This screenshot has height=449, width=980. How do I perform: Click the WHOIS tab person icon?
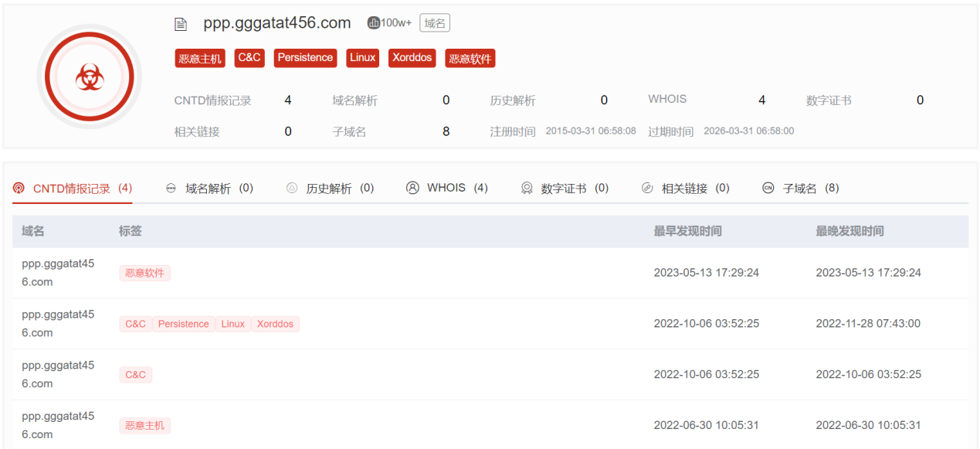click(x=412, y=188)
